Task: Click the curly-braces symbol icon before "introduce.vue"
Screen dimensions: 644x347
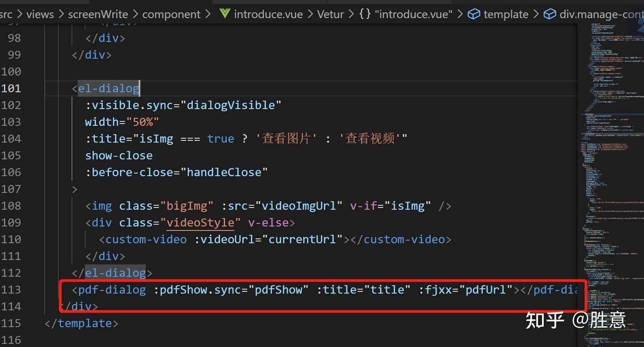Action: click(x=364, y=14)
